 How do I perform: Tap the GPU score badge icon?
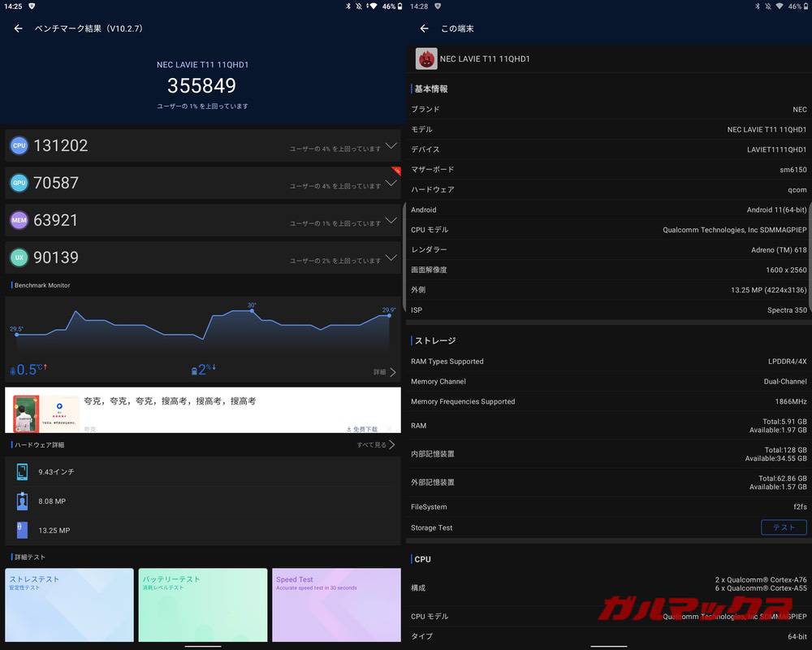pyautogui.click(x=19, y=183)
